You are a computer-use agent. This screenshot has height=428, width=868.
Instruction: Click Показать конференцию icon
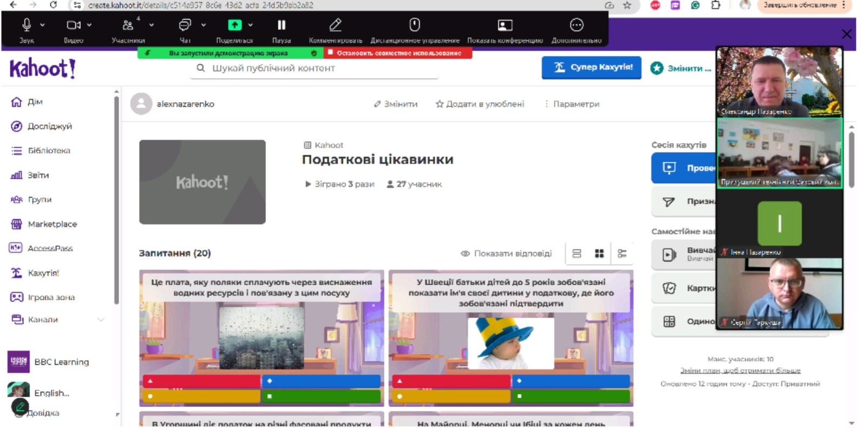[505, 25]
